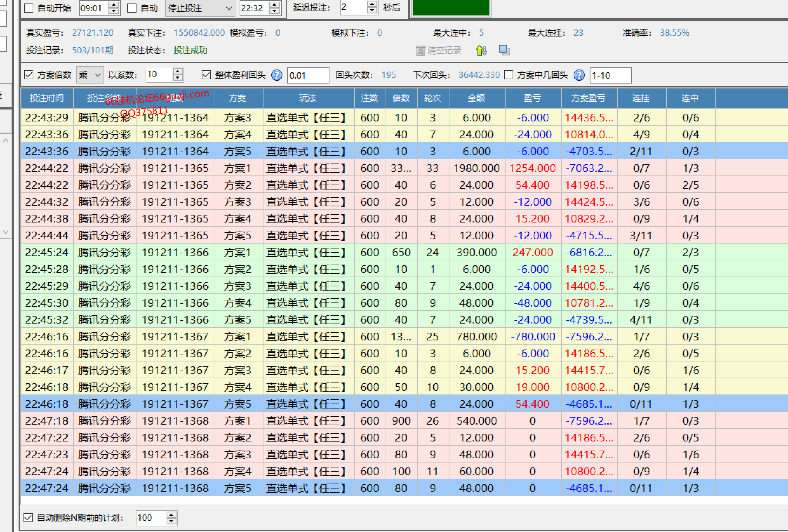Uncheck 自动删除N期前的计划 checkbox
The height and width of the screenshot is (532, 788).
point(28,518)
